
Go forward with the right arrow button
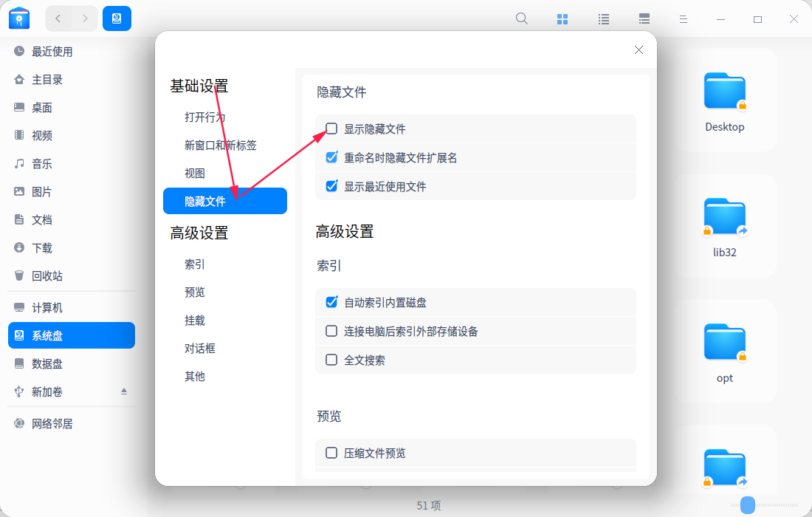coord(85,18)
